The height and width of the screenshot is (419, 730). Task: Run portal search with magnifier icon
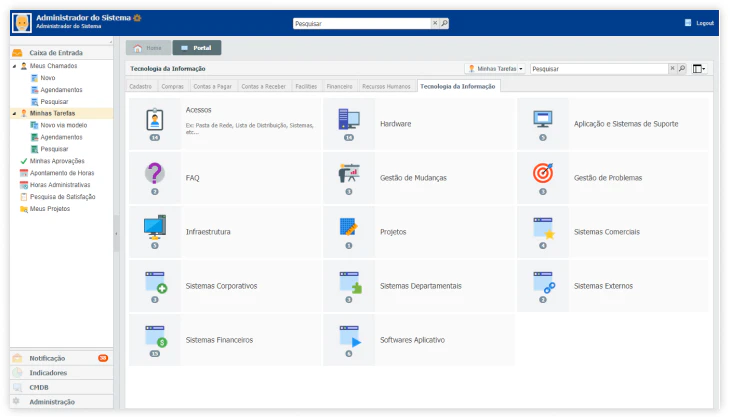tap(682, 68)
